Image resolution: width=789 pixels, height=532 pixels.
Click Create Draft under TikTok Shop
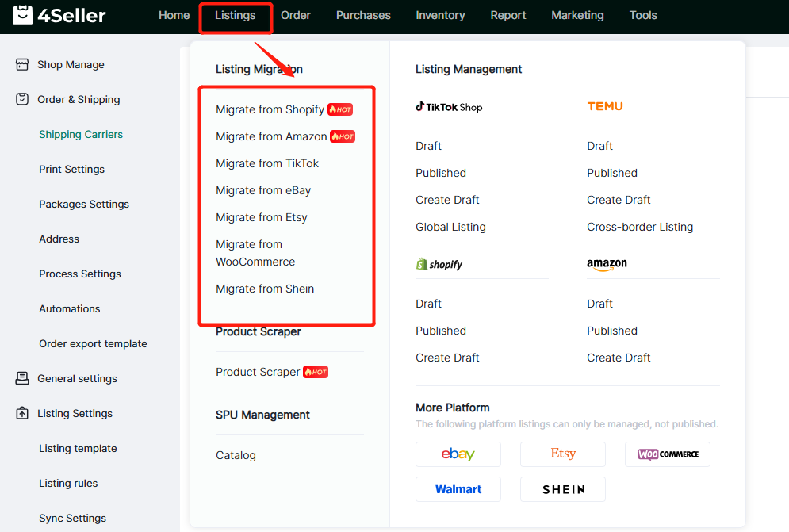[x=447, y=200]
